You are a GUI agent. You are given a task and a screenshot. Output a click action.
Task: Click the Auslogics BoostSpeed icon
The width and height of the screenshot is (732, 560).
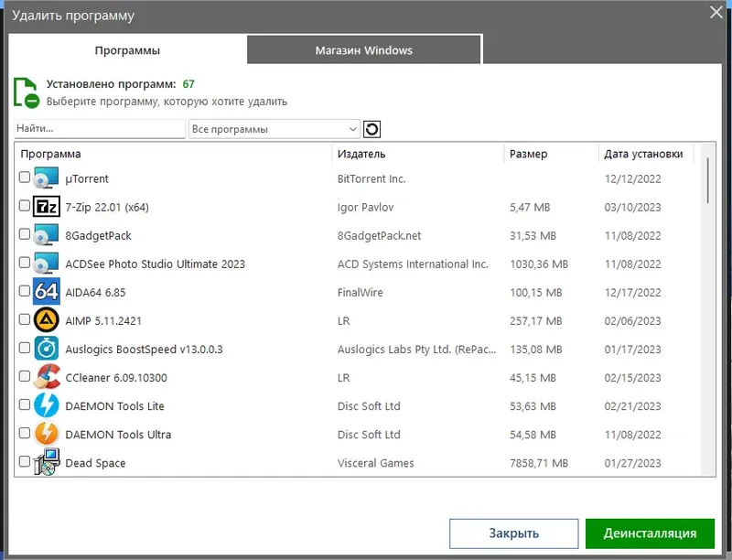tap(46, 349)
